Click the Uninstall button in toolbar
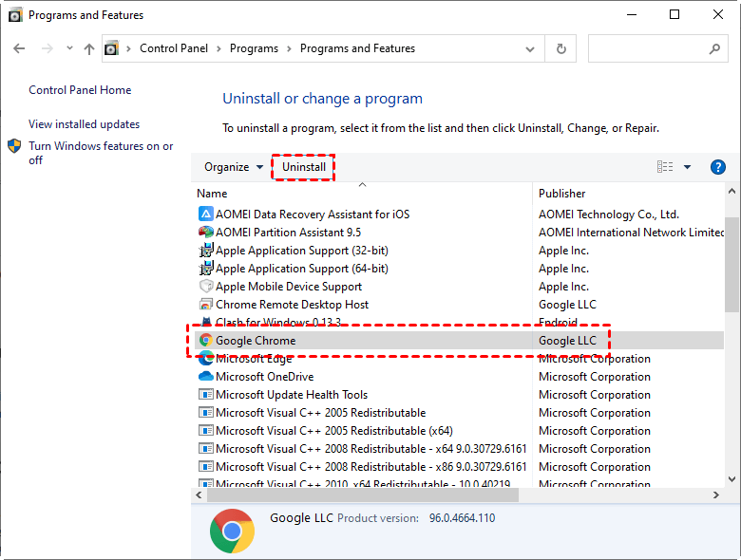This screenshot has height=560, width=741. click(x=304, y=167)
